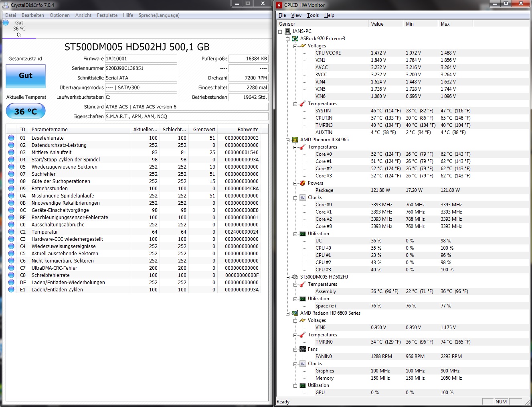Click the hard drive Temperatures thermometer icon
Image resolution: width=532 pixels, height=407 pixels.
(x=303, y=284)
